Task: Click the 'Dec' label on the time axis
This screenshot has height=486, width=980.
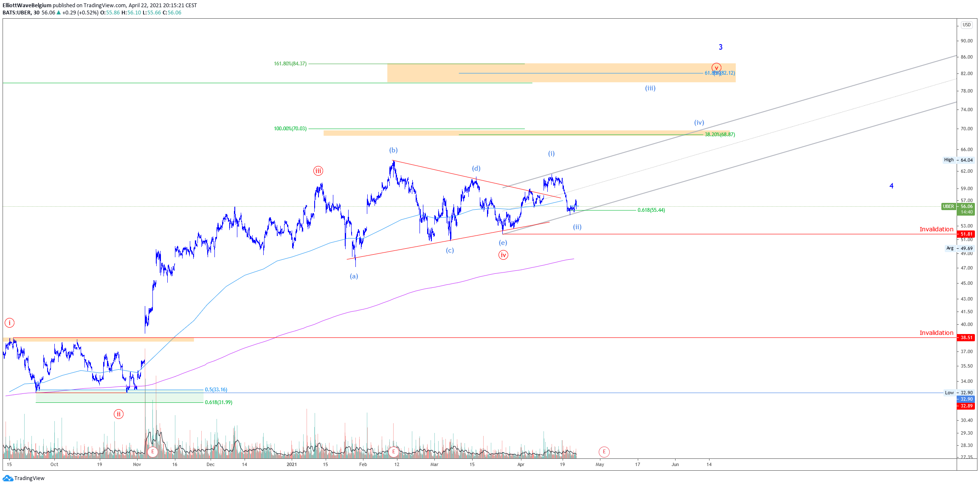Action: click(x=211, y=464)
